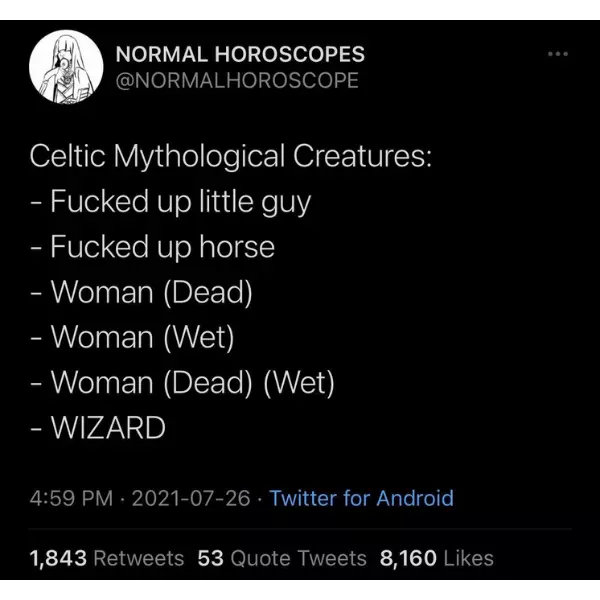Open the @NORMALHOROSCOPE handle link
The width and height of the screenshot is (600, 600).
click(x=237, y=81)
